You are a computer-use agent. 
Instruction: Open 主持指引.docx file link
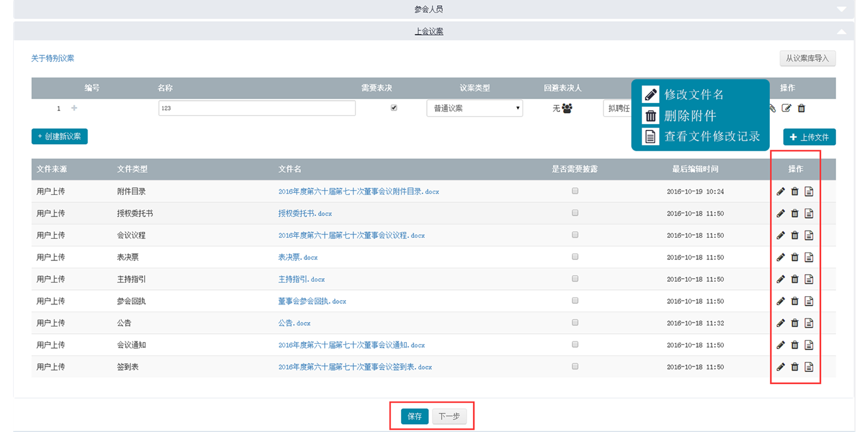pyautogui.click(x=301, y=279)
